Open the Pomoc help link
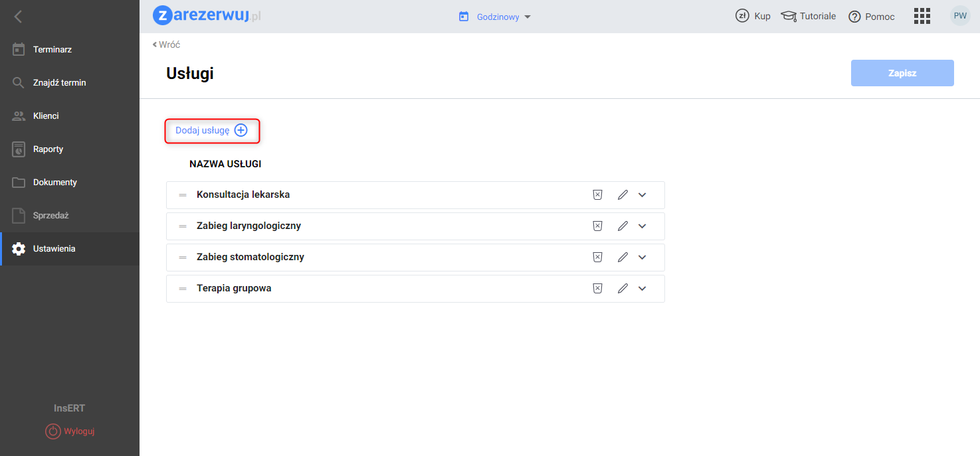Image resolution: width=980 pixels, height=456 pixels. coord(872,17)
